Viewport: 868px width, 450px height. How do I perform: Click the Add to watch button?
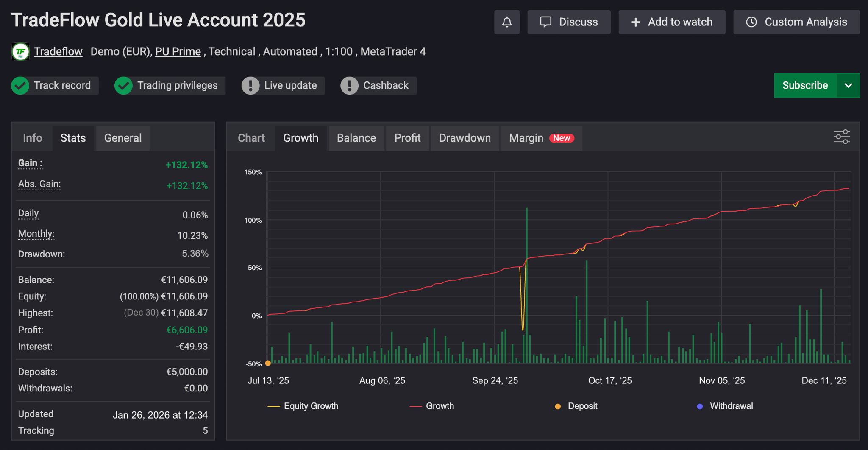(672, 22)
